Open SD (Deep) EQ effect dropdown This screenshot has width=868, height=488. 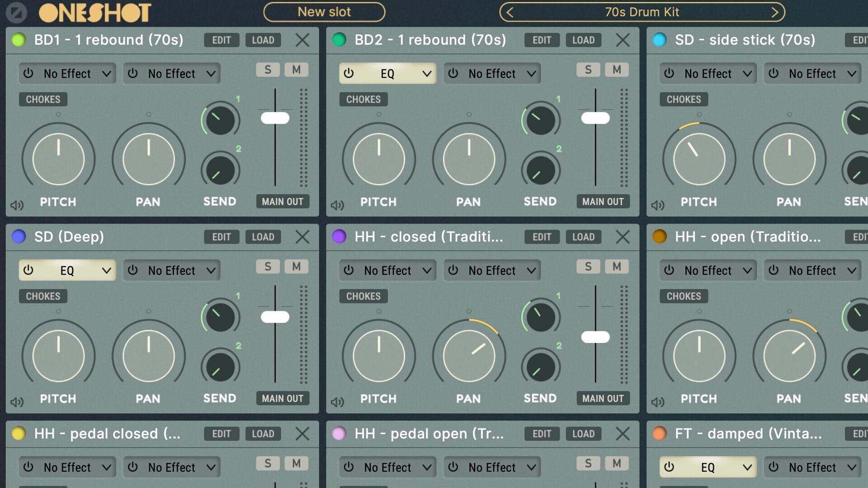tap(67, 271)
